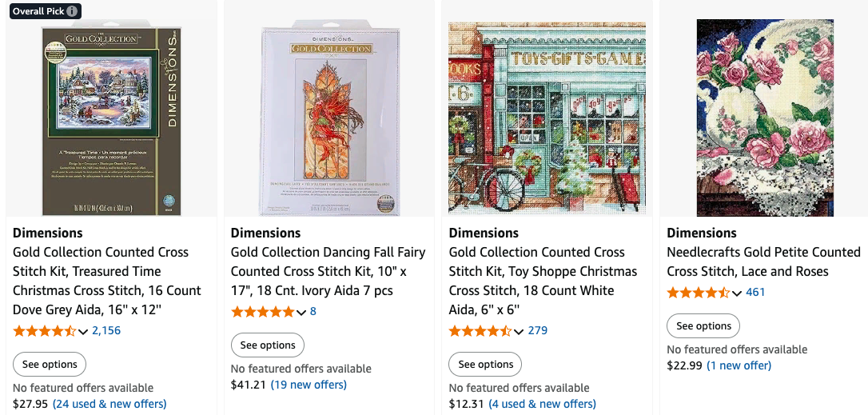
Task: Open the 19 new offers link
Action: click(309, 385)
